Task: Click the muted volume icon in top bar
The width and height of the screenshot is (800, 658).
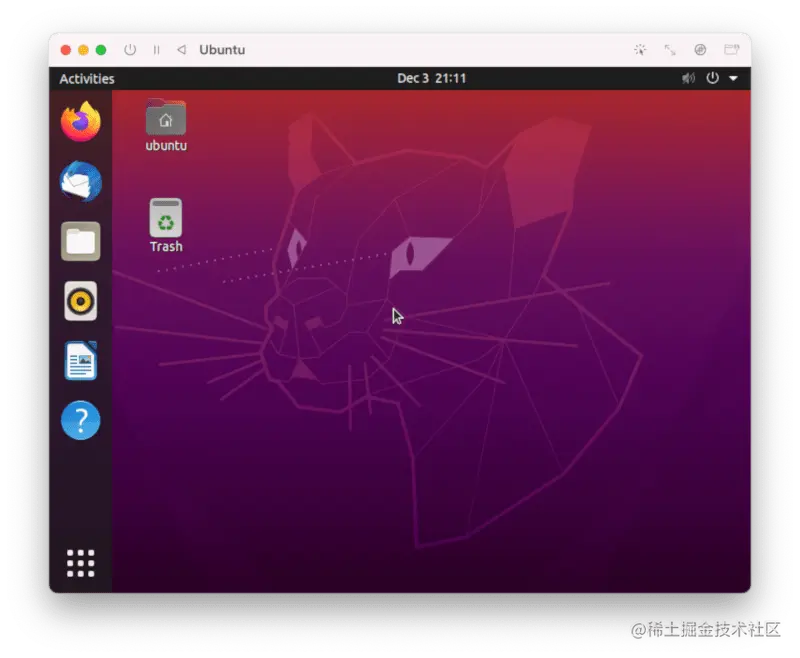Action: (x=688, y=78)
